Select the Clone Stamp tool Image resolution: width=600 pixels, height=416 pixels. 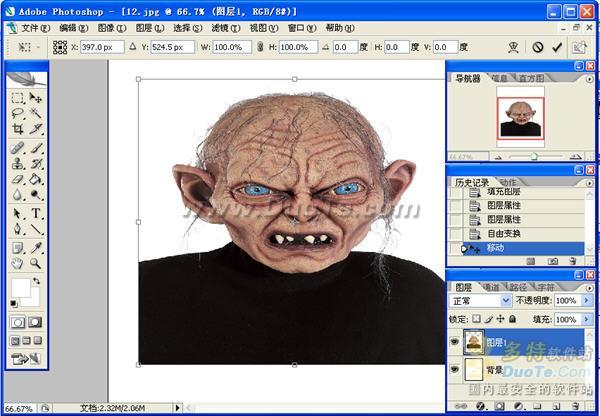point(17,164)
